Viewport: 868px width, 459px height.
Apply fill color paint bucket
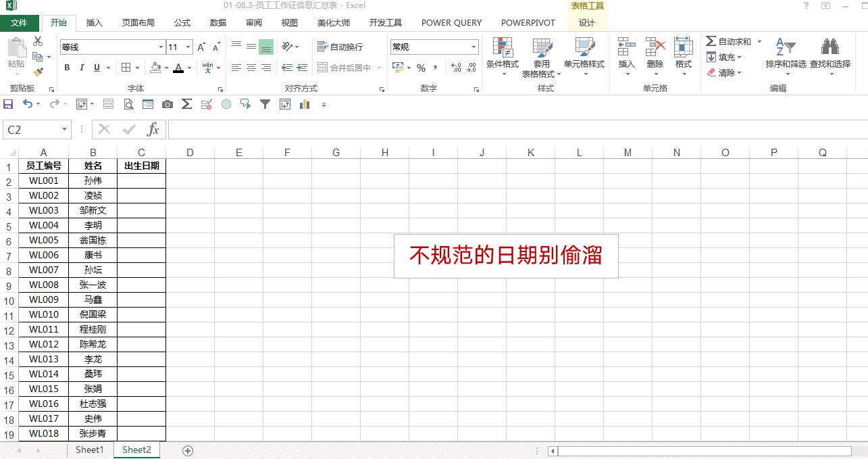(x=155, y=68)
